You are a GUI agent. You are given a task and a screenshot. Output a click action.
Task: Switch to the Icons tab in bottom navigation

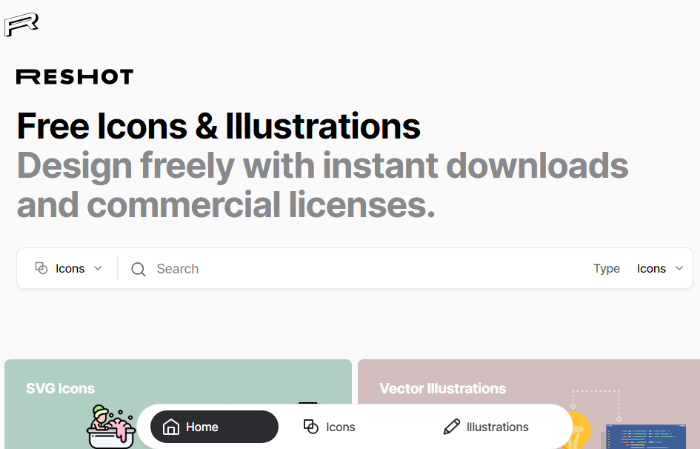(329, 427)
